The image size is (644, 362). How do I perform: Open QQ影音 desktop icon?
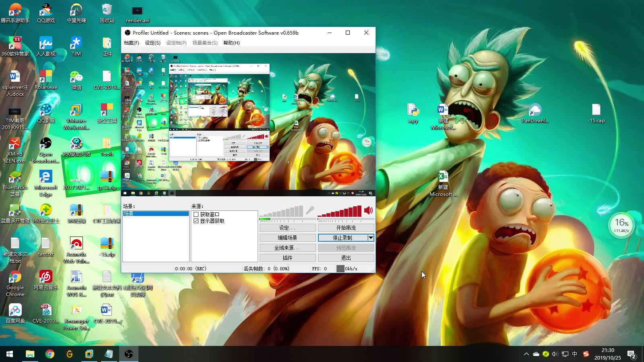click(46, 113)
